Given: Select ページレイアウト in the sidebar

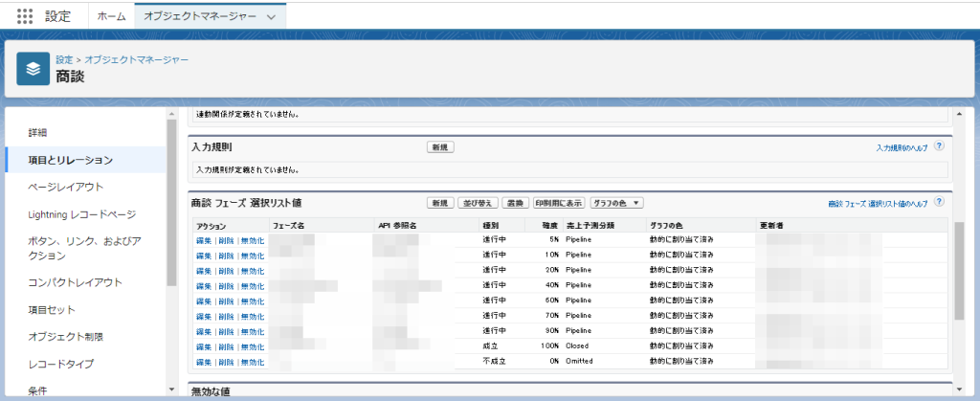Looking at the screenshot, I should [x=66, y=187].
